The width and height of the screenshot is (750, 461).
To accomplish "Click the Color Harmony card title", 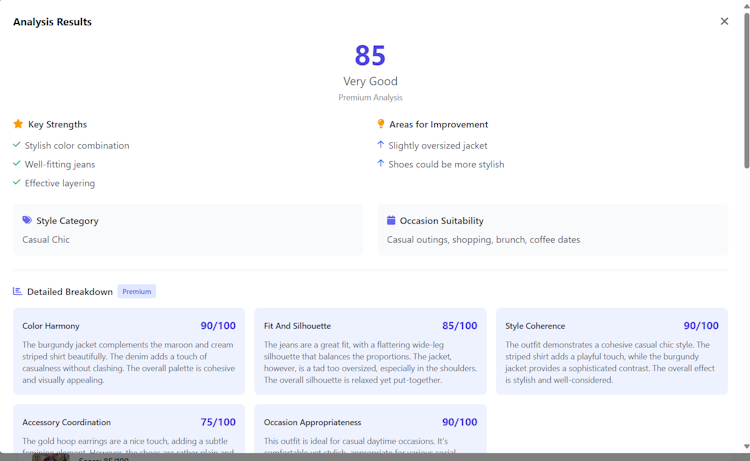I will pos(51,326).
